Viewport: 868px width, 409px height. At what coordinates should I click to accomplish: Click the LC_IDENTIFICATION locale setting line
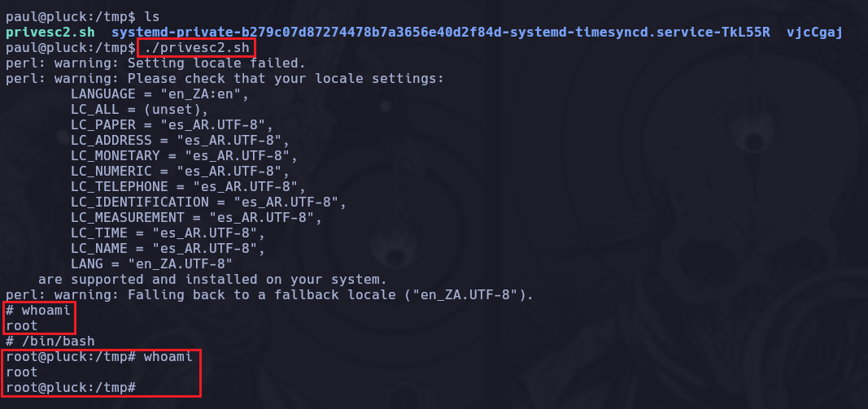pos(208,202)
